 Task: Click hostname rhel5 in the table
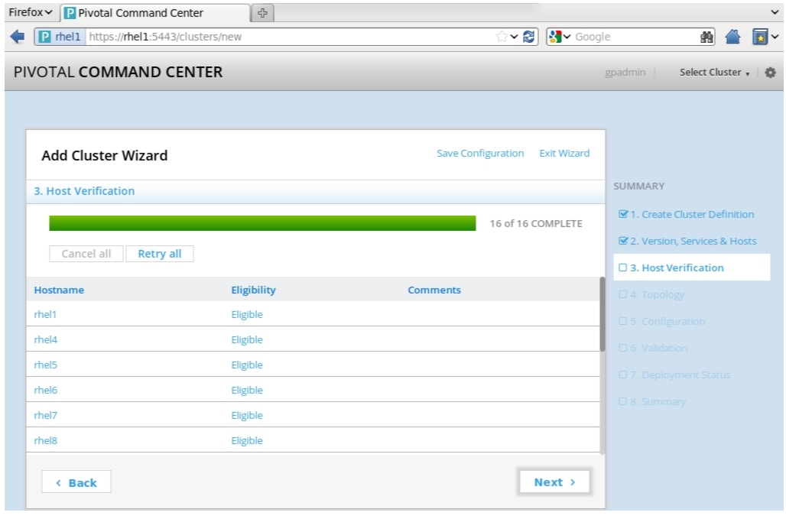pyautogui.click(x=46, y=365)
